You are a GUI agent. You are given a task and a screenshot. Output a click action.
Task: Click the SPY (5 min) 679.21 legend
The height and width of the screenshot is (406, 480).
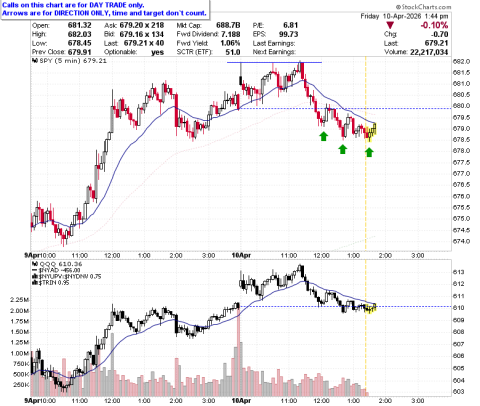click(73, 61)
